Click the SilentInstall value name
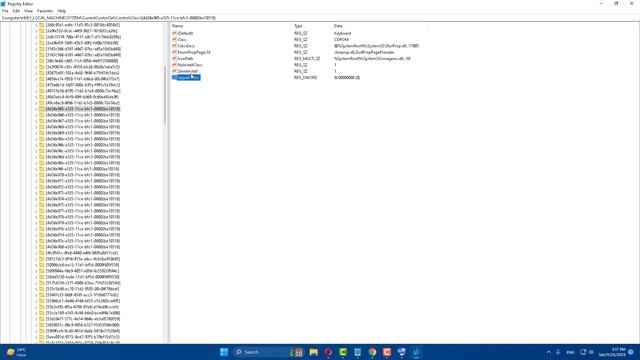The width and height of the screenshot is (640, 360). [x=188, y=71]
